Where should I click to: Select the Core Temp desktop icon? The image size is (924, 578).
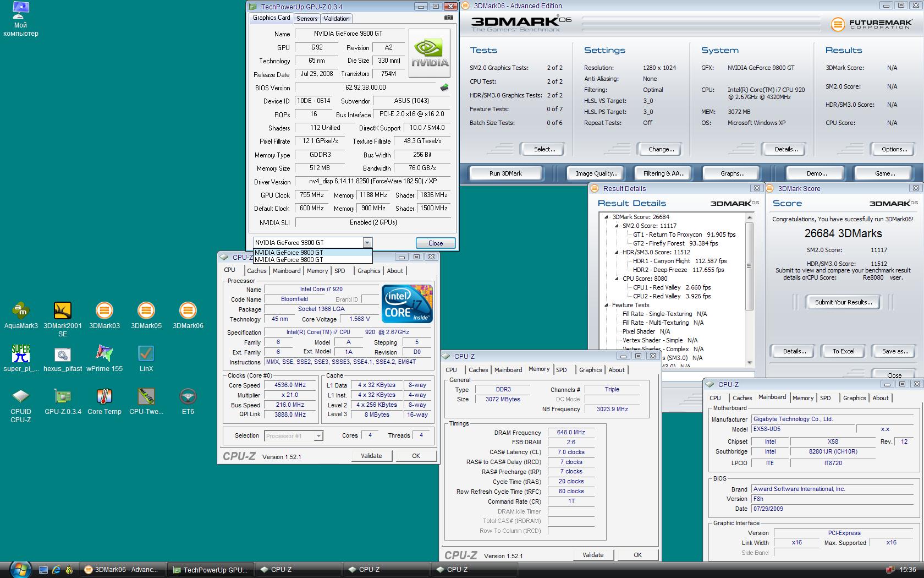click(105, 401)
